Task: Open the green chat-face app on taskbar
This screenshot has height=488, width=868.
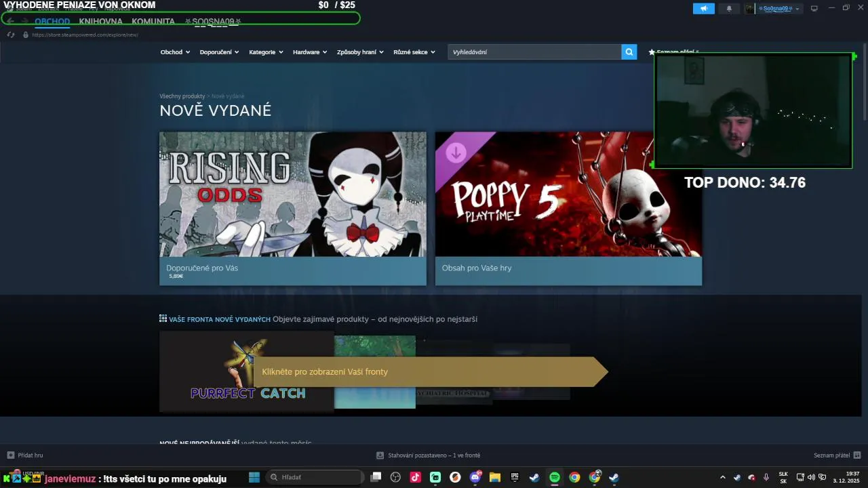Action: 435,477
